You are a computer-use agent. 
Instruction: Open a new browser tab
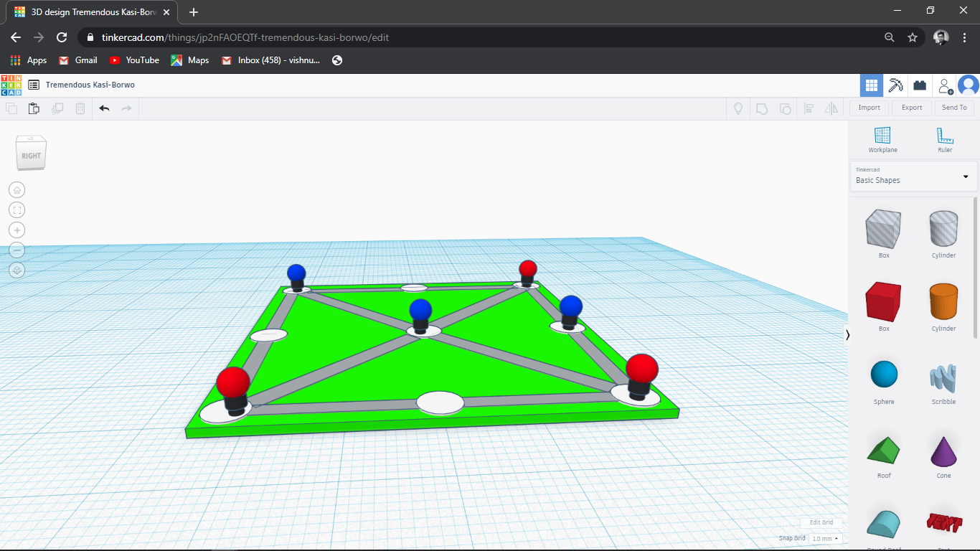pyautogui.click(x=194, y=12)
